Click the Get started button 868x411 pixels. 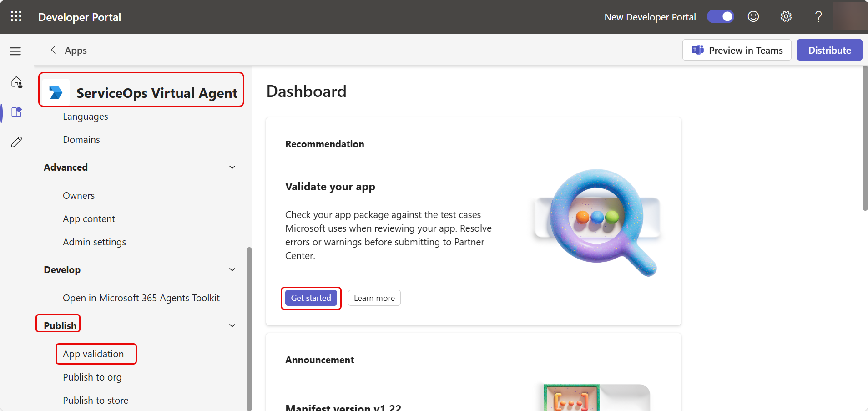point(311,298)
